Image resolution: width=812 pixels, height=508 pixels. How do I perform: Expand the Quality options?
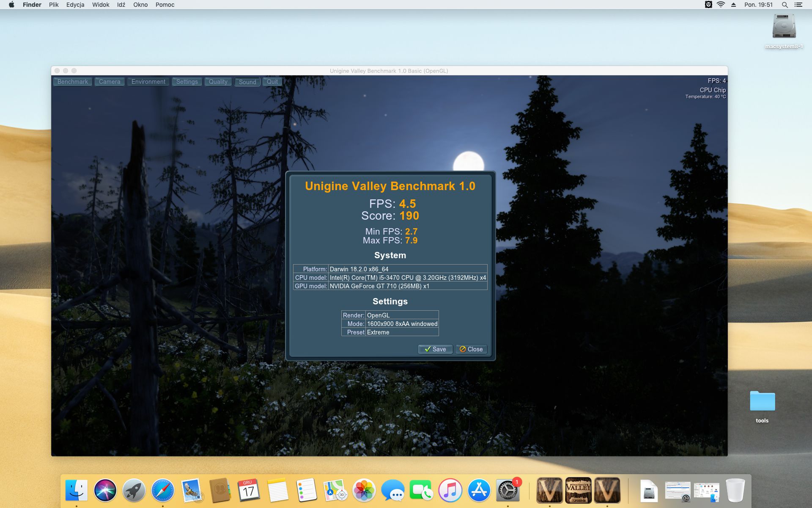pos(218,82)
